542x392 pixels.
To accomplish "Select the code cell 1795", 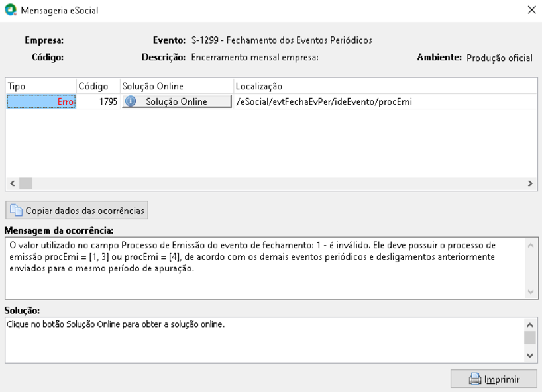I will click(98, 101).
